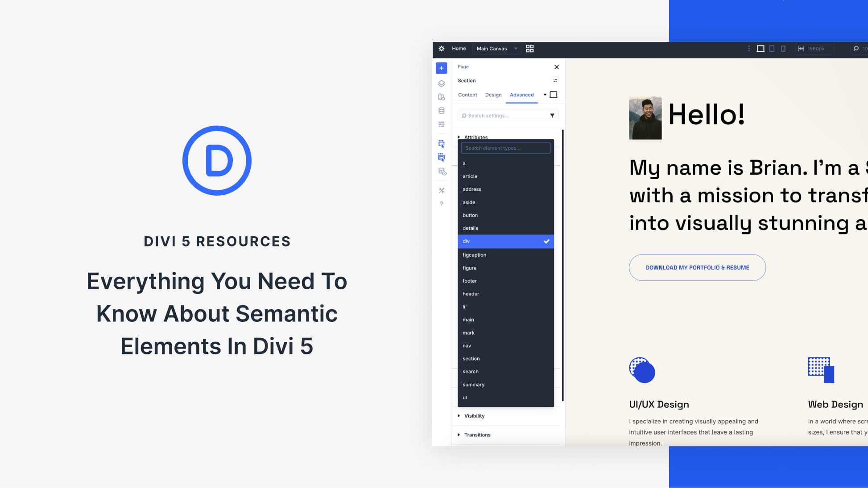The height and width of the screenshot is (488, 868).
Task: Open the Main Canvas dropdown
Action: [496, 49]
